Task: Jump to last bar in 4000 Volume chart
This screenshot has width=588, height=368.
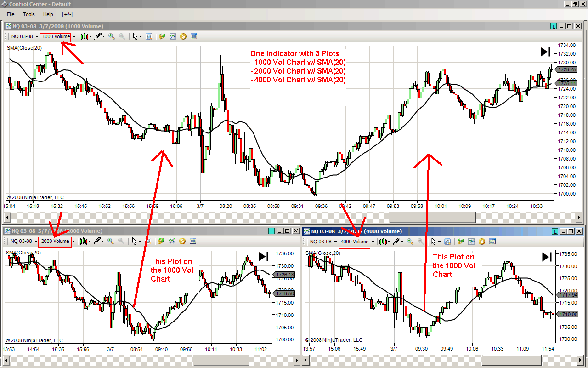Action: click(547, 257)
